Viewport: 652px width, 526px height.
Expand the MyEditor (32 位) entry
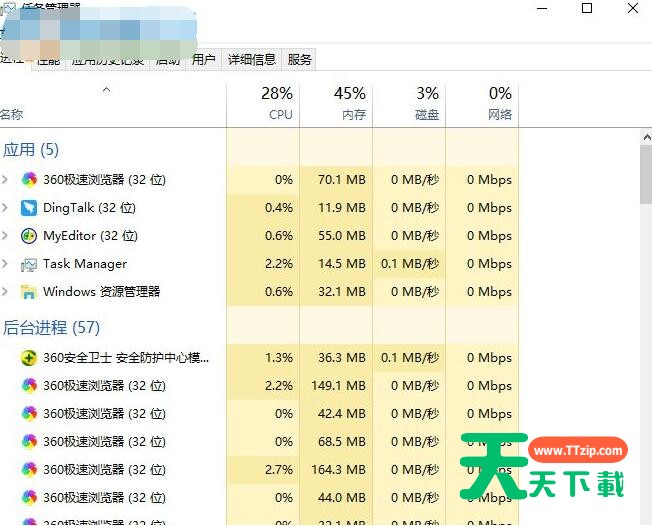(x=5, y=236)
